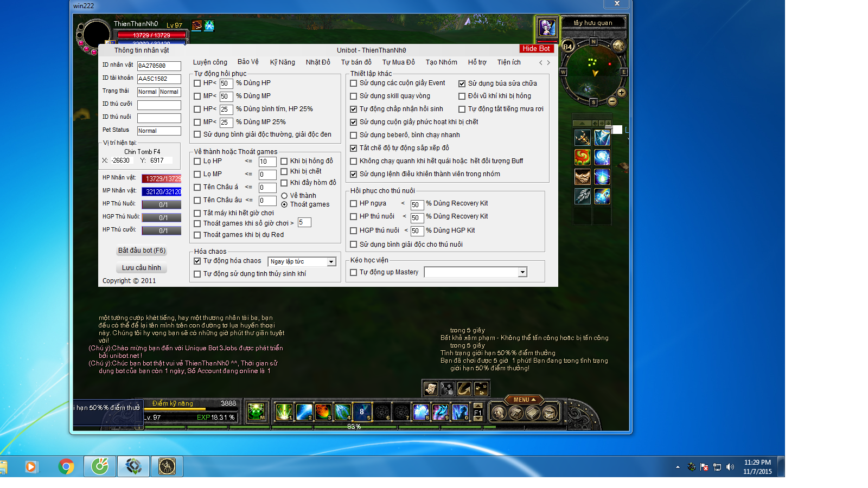Select 'Về thành' radio button
The height and width of the screenshot is (488, 868).
[284, 196]
